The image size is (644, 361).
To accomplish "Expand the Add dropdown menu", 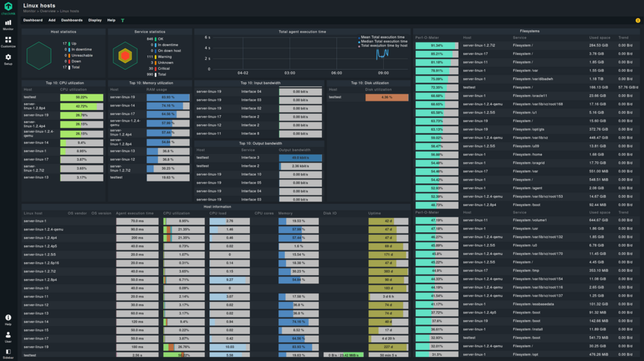I will pyautogui.click(x=52, y=20).
